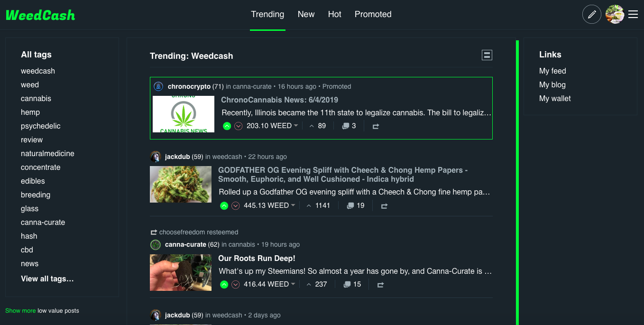Open the compose post pencil icon
The image size is (644, 325).
coord(591,15)
